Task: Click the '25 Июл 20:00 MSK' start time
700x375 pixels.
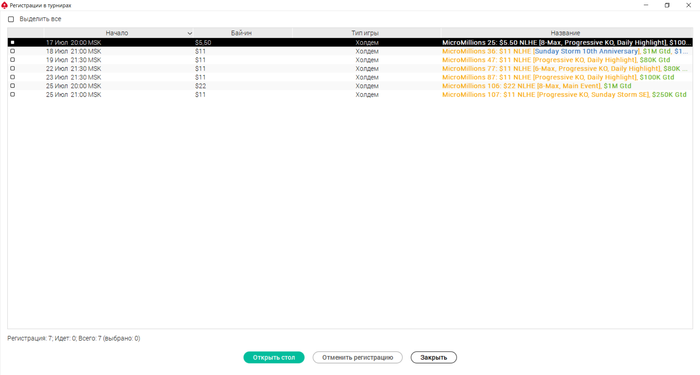Action: pos(74,86)
